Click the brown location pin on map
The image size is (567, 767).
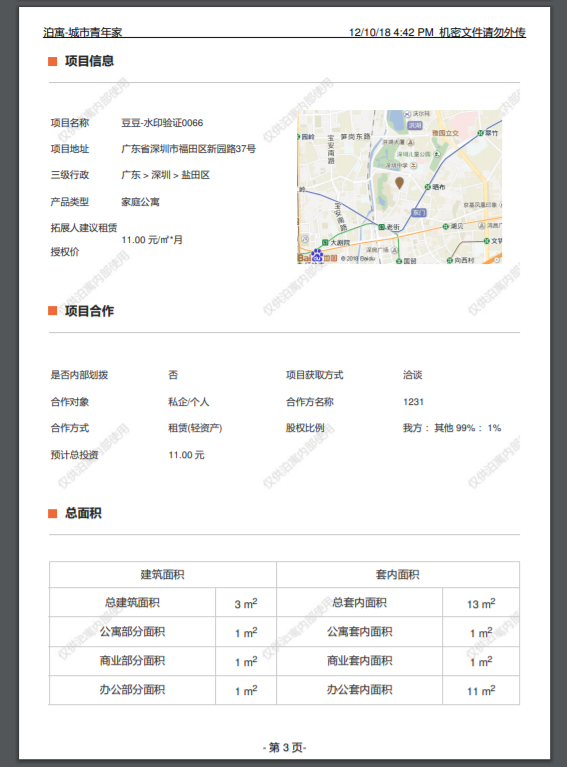(399, 183)
